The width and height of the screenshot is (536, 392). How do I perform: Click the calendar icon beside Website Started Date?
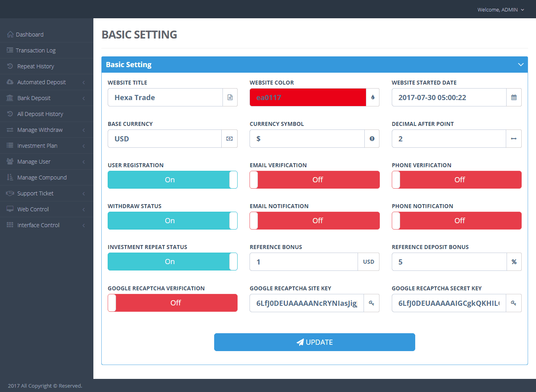click(514, 97)
